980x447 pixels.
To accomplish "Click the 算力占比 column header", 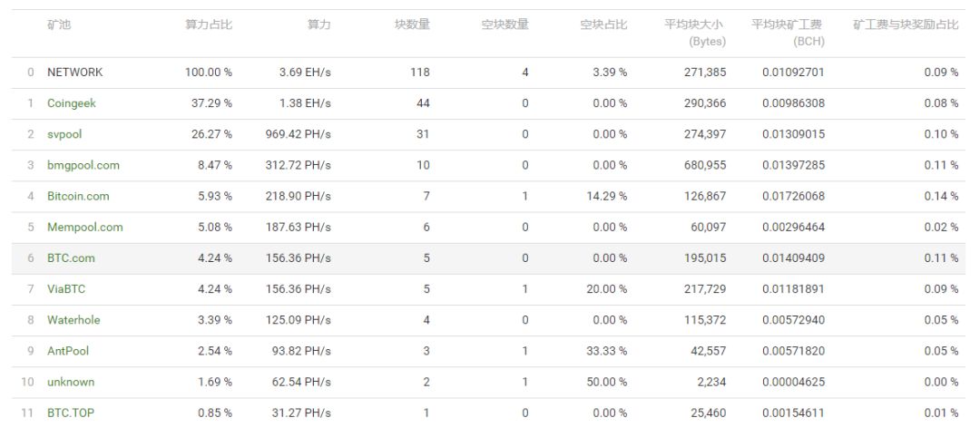I will [x=208, y=25].
